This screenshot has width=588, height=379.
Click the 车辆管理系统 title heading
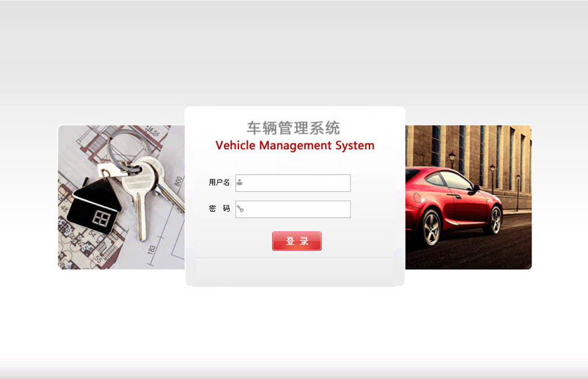[x=293, y=128]
